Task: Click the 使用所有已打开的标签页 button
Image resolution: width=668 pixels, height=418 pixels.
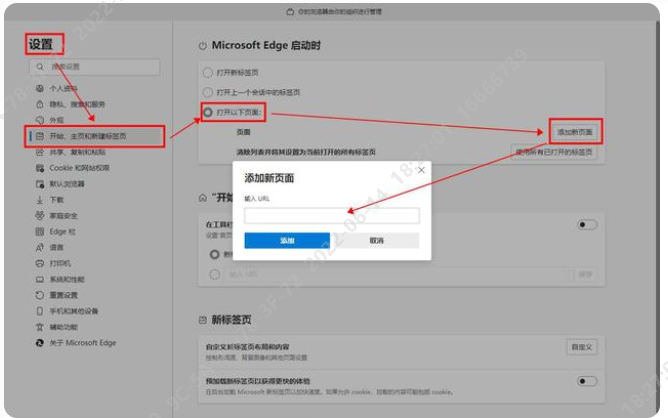Action: pos(554,152)
